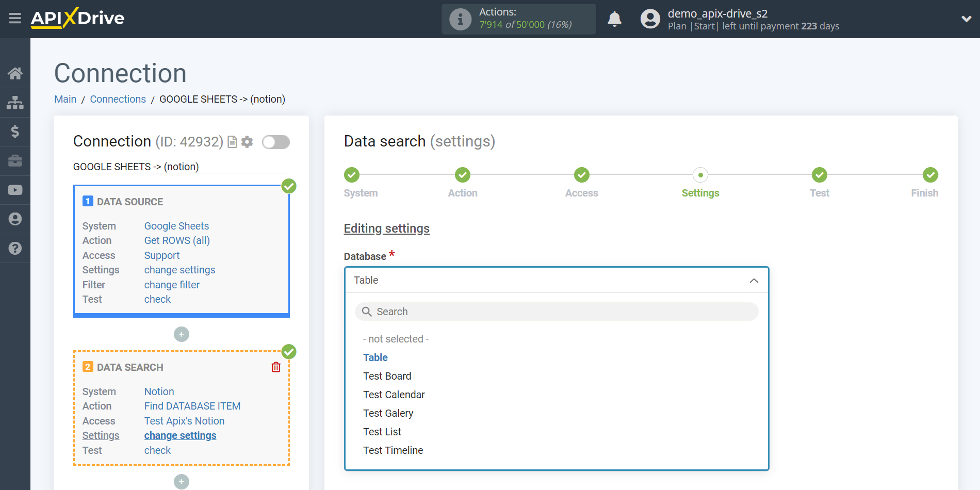Click Notion system link

pos(159,391)
